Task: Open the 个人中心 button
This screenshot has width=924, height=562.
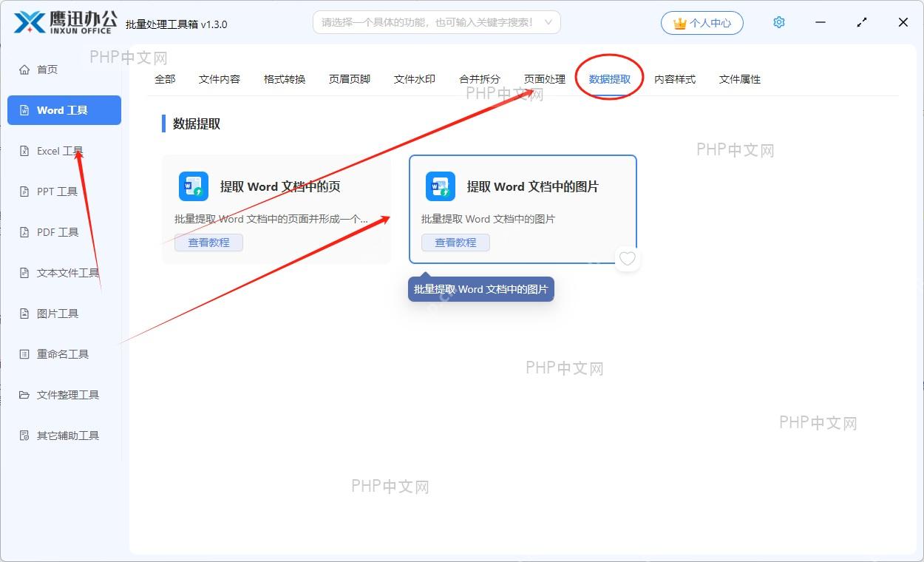Action: pyautogui.click(x=702, y=23)
